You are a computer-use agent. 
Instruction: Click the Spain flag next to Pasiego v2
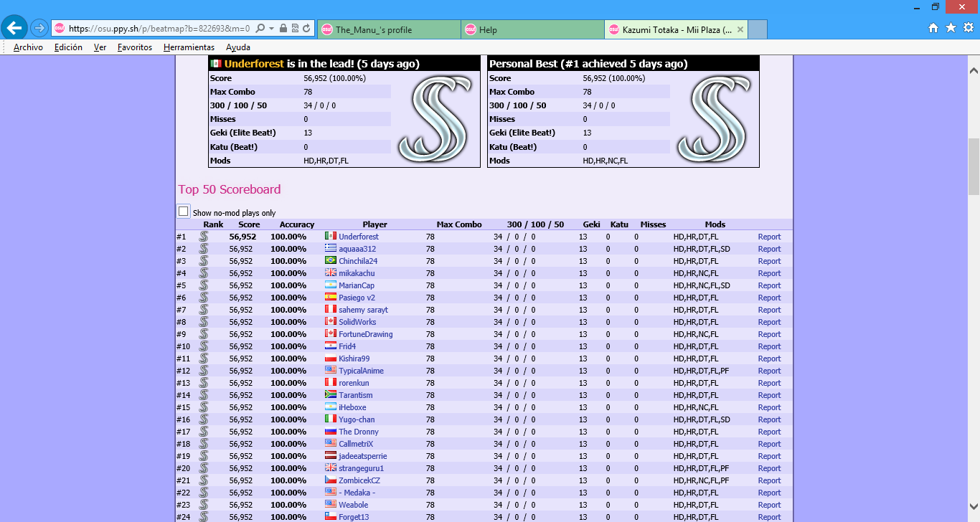coord(331,297)
